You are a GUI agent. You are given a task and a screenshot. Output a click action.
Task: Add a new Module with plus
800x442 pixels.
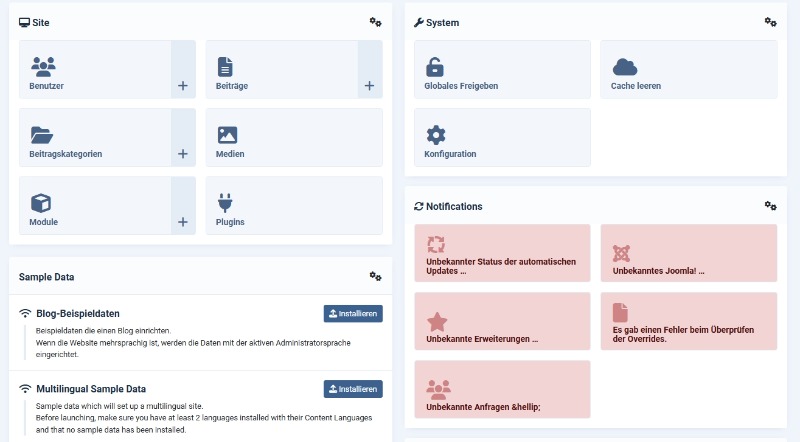point(183,222)
